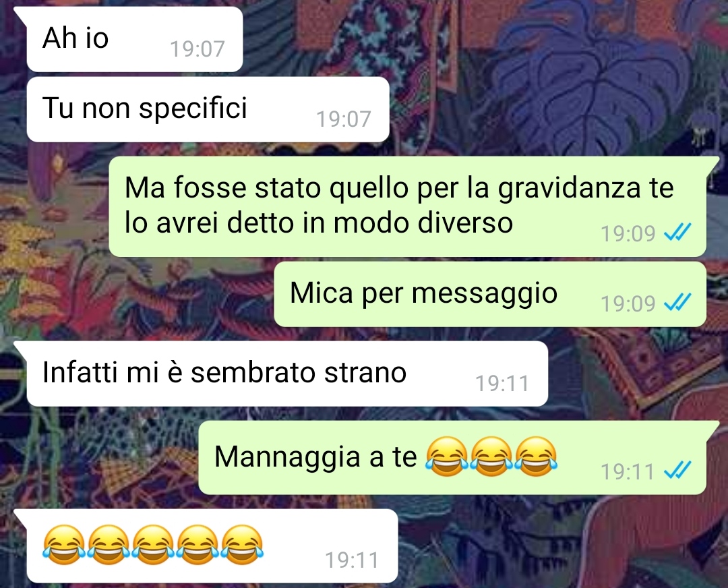This screenshot has height=588, width=728.
Task: Click the read receipt ticks on 'Mannaggia a te'
Action: coord(677,471)
